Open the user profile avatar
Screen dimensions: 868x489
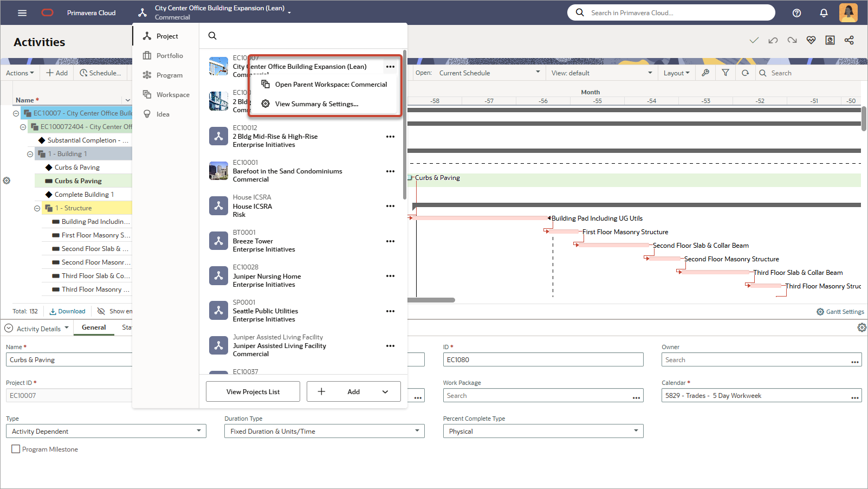tap(848, 12)
